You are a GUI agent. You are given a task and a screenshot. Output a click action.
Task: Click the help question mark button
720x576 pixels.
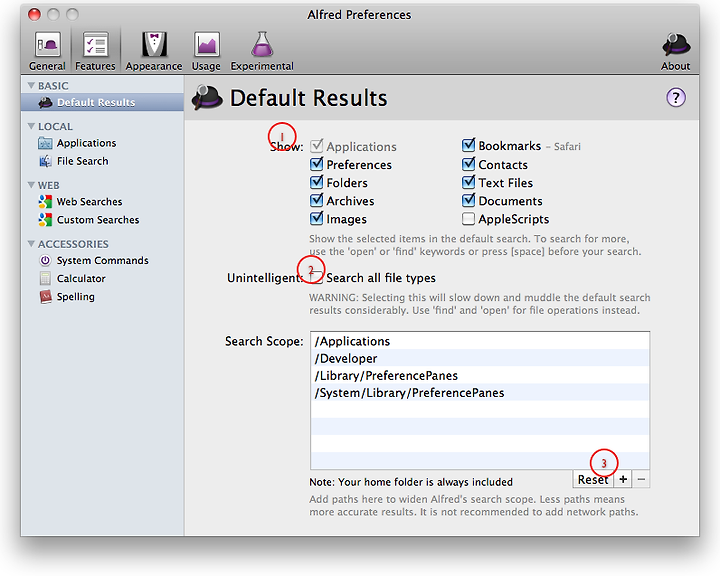click(x=675, y=97)
